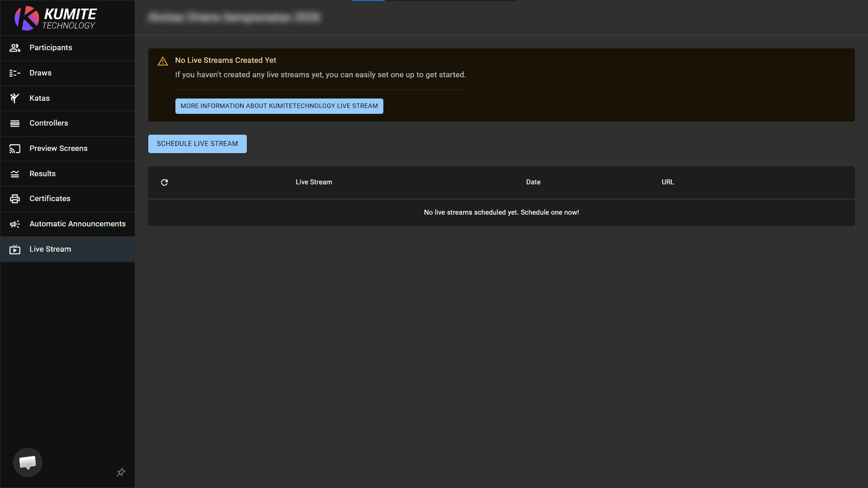Viewport: 868px width, 488px height.
Task: Click the Live Stream TV icon
Action: [15, 249]
